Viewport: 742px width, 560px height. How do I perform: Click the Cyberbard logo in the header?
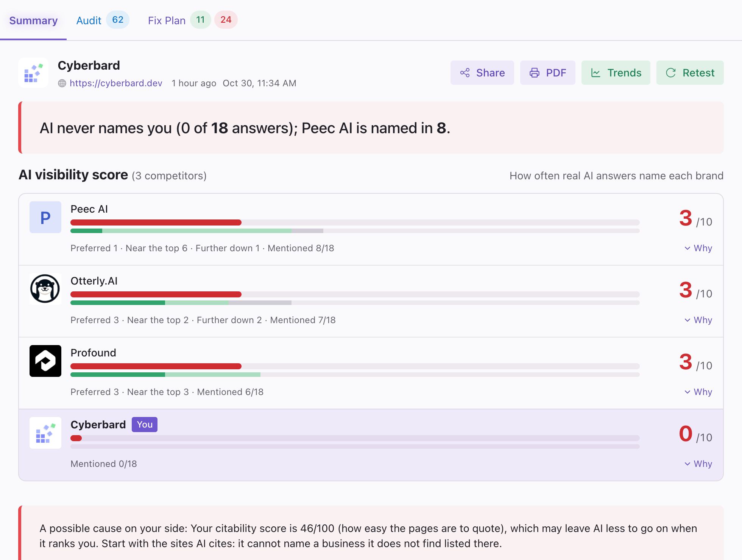pos(33,73)
